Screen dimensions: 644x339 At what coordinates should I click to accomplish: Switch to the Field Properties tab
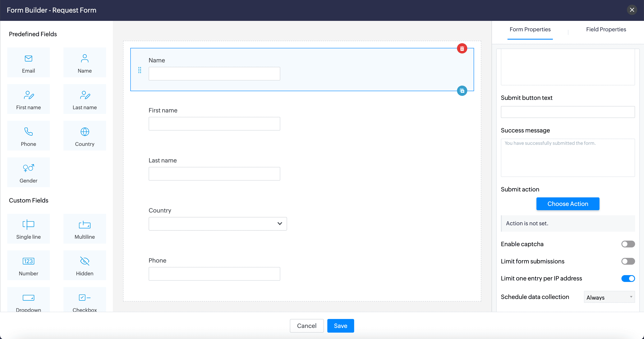click(606, 30)
